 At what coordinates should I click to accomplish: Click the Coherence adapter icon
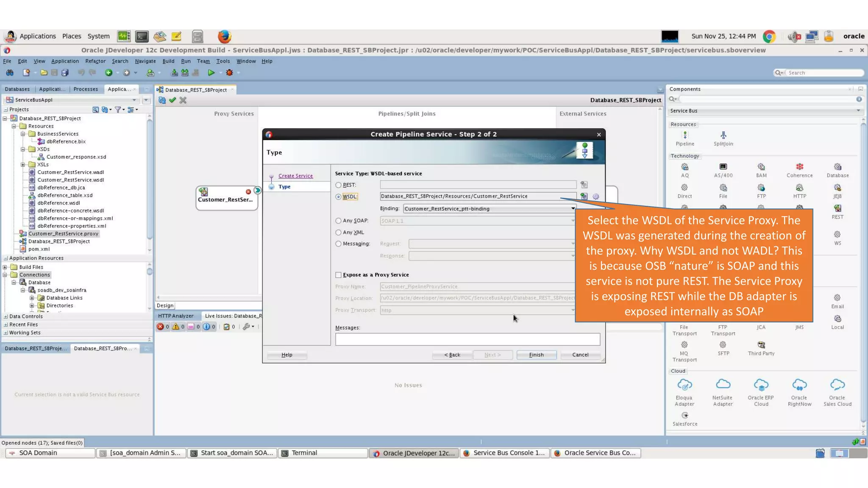[799, 167]
